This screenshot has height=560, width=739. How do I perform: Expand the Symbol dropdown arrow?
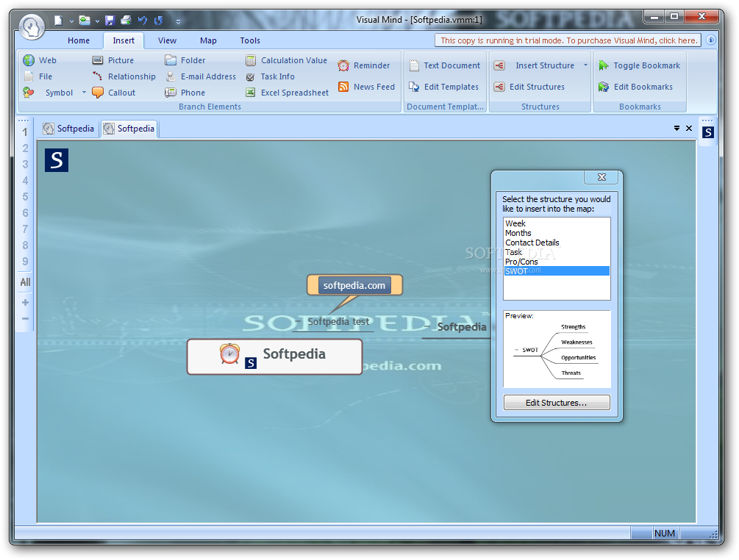pos(84,93)
